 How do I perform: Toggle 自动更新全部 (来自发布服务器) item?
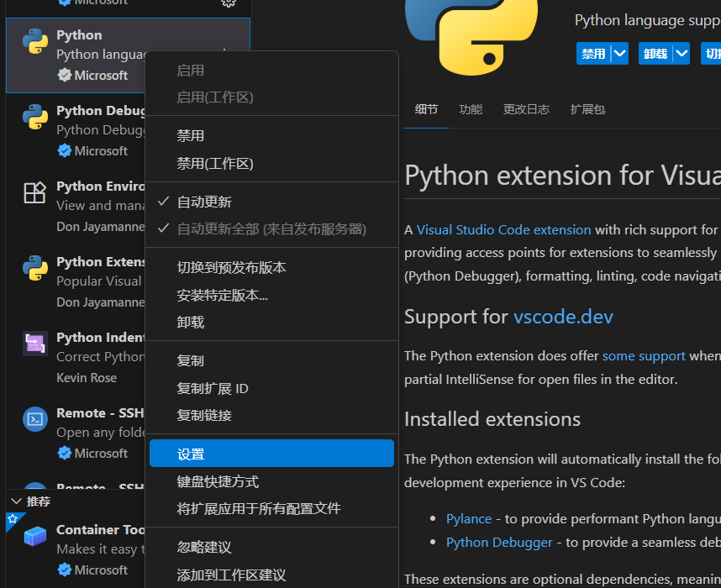coord(271,229)
